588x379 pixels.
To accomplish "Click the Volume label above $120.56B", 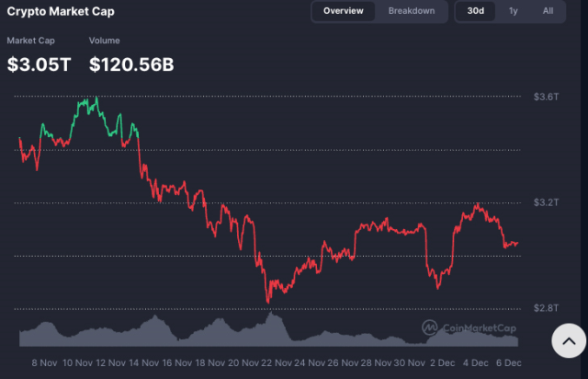I will click(x=105, y=42).
